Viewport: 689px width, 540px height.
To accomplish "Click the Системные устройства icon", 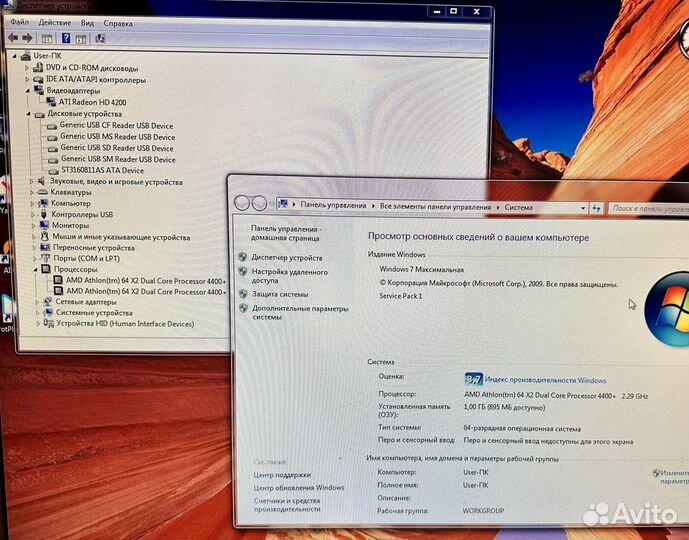I will (x=48, y=313).
